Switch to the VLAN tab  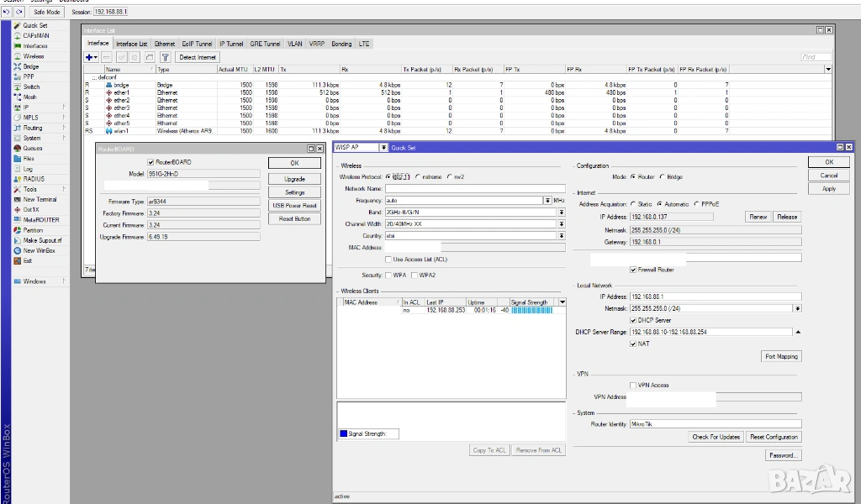[x=294, y=44]
